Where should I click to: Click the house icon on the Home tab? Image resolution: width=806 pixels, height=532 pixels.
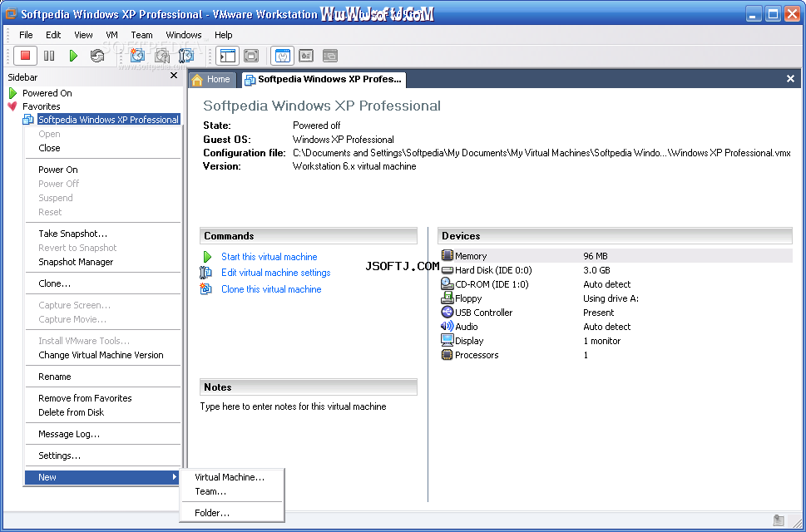(x=197, y=80)
